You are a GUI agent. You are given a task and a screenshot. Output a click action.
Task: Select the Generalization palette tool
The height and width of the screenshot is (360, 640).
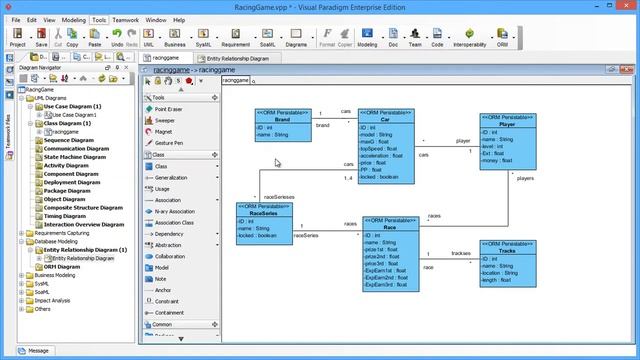[x=166, y=178]
